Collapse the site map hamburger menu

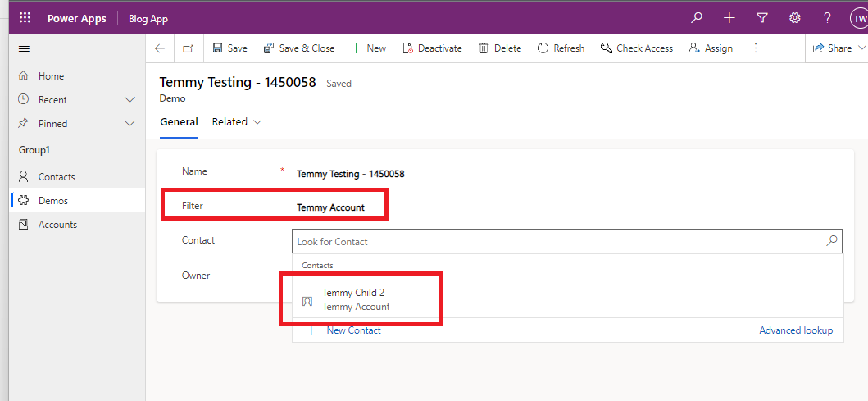pos(25,48)
